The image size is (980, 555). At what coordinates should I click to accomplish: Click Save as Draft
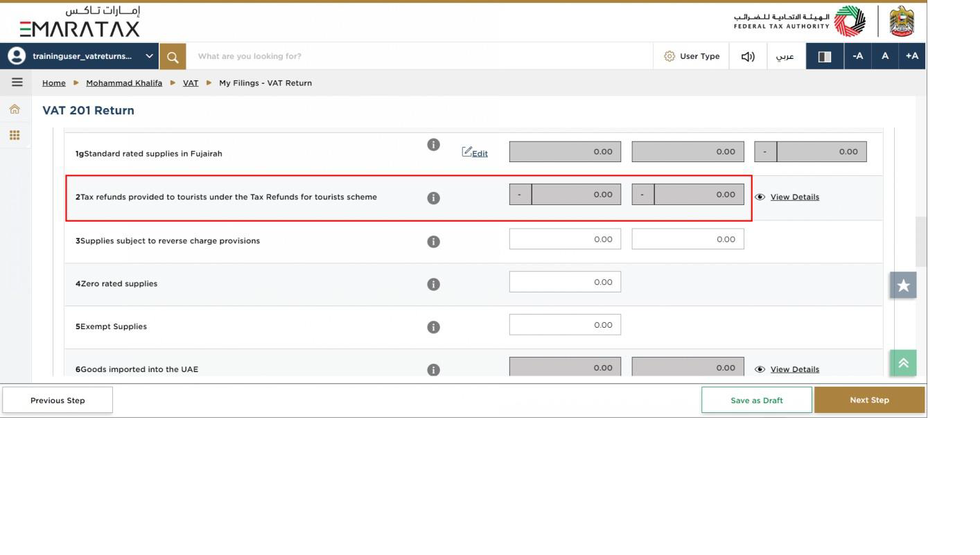click(757, 400)
